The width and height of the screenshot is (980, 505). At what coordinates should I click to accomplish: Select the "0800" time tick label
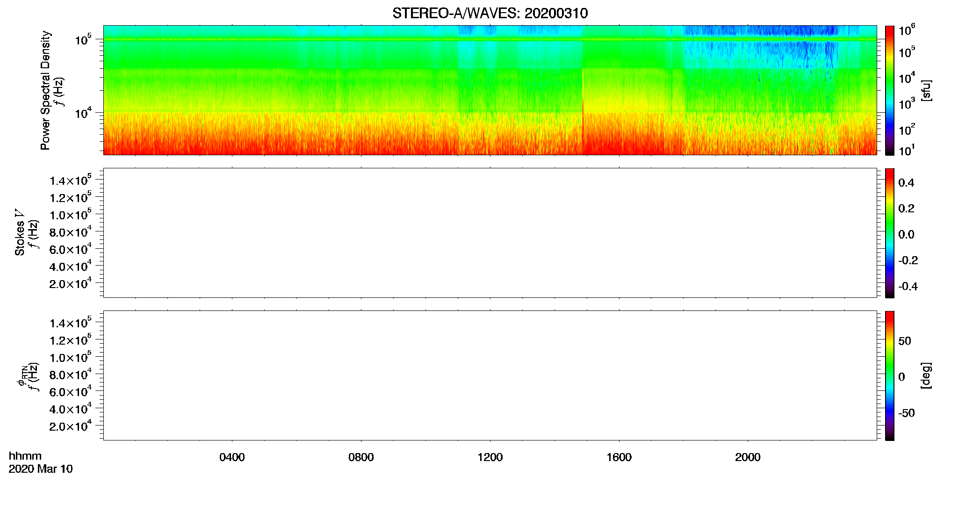tap(361, 457)
